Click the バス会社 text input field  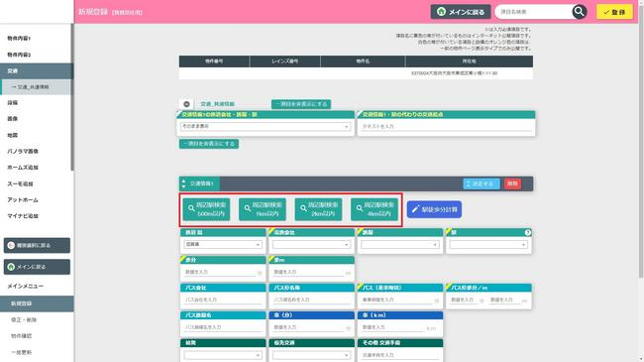click(223, 300)
